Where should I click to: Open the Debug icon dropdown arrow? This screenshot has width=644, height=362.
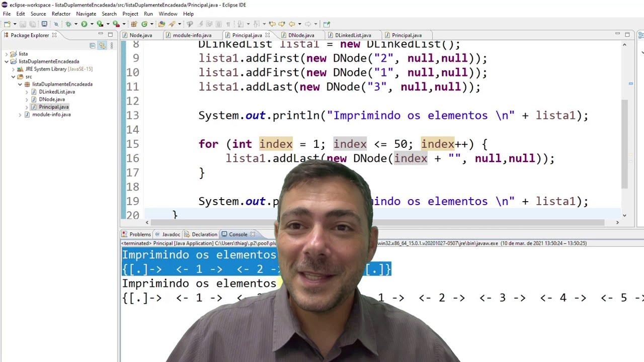75,24
